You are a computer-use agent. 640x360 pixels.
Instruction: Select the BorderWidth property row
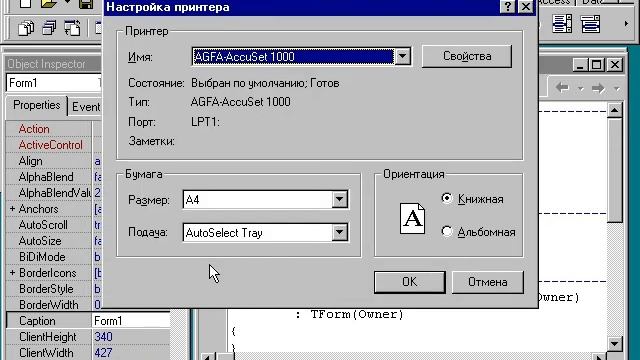pyautogui.click(x=53, y=304)
